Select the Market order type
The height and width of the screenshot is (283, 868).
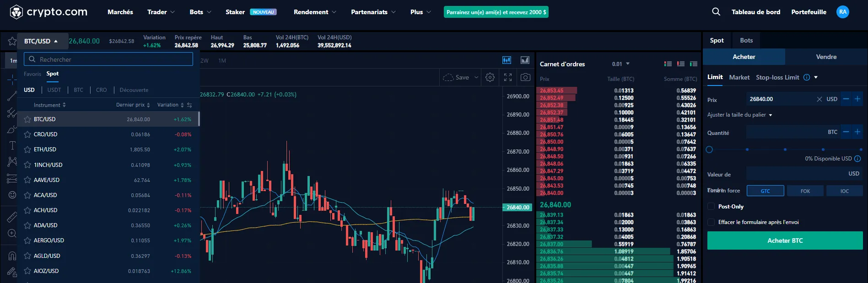(x=739, y=77)
